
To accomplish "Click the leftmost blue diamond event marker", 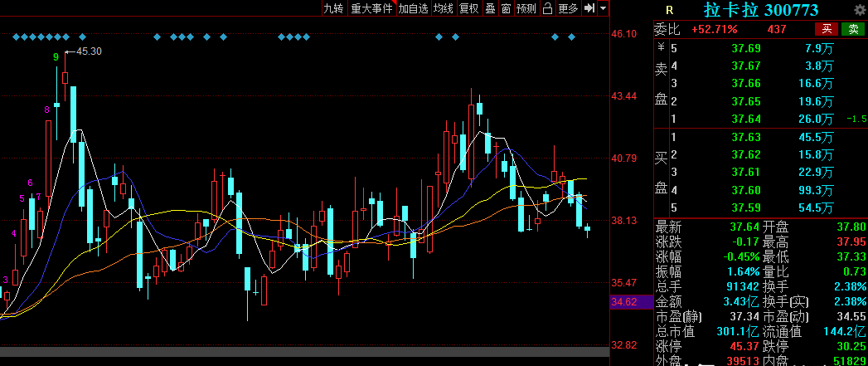I will click(x=17, y=37).
